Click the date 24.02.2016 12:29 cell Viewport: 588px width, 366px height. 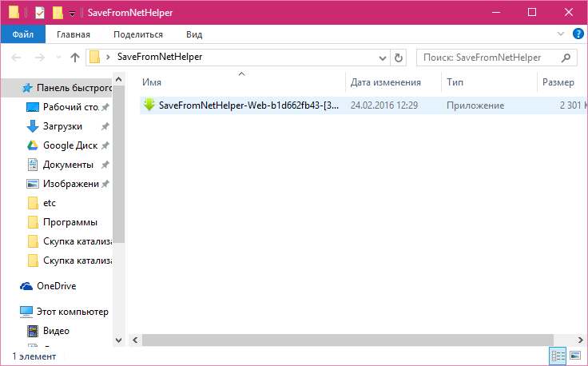pos(384,105)
